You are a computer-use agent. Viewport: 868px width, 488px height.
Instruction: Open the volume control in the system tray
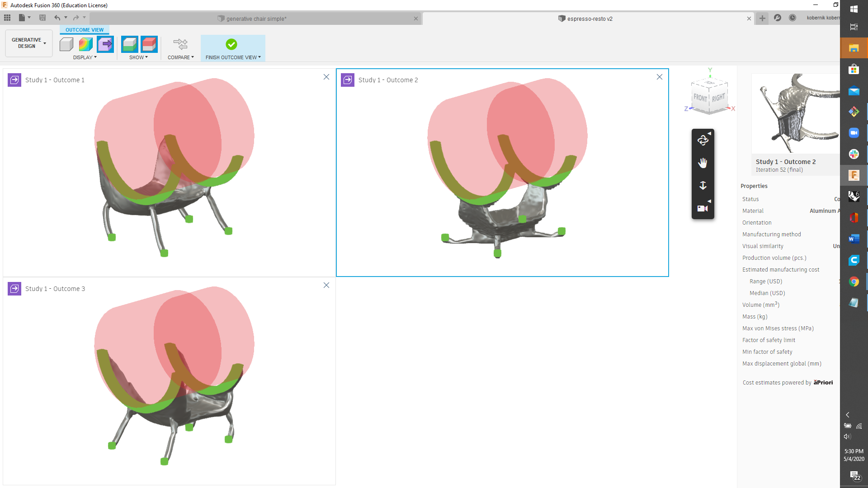tap(847, 436)
